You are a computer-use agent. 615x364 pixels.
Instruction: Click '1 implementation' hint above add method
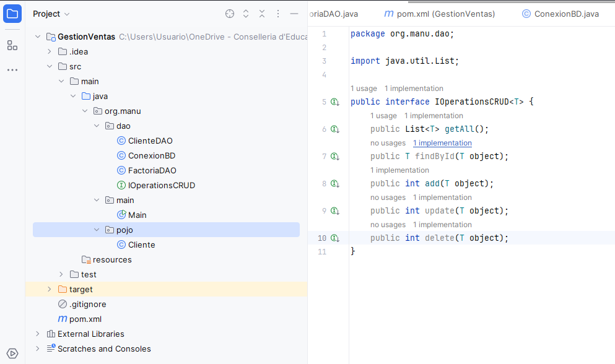pos(399,170)
